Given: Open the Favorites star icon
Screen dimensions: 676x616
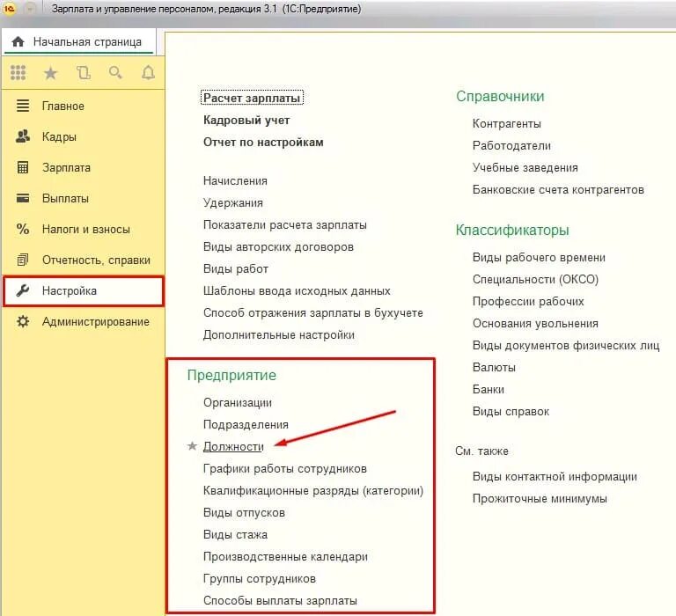Looking at the screenshot, I should (50, 73).
